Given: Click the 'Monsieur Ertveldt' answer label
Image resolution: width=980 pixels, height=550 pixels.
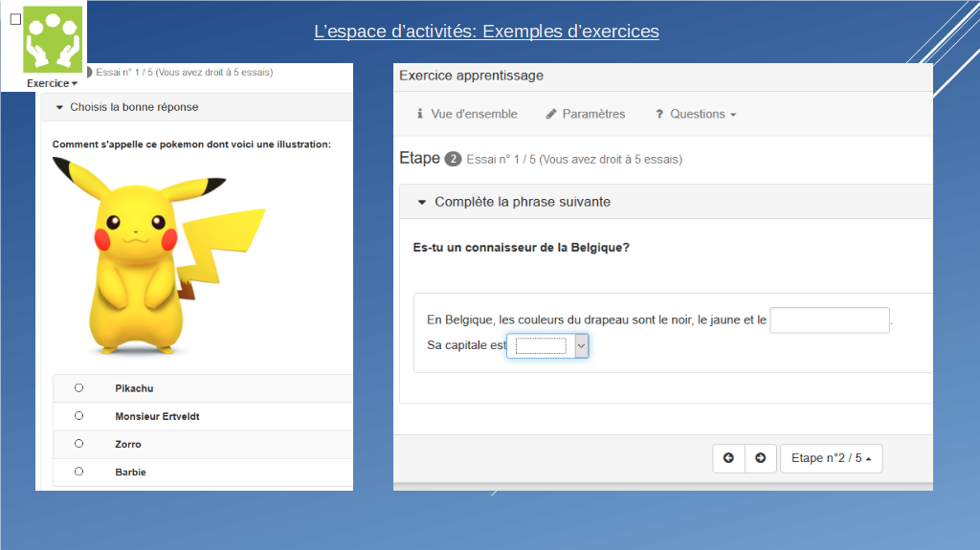Looking at the screenshot, I should click(x=157, y=416).
